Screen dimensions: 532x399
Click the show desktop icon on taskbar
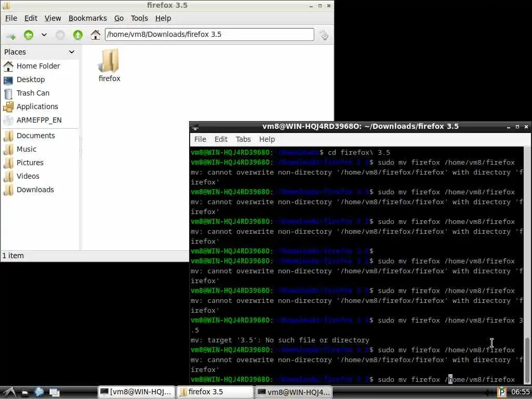(x=54, y=393)
